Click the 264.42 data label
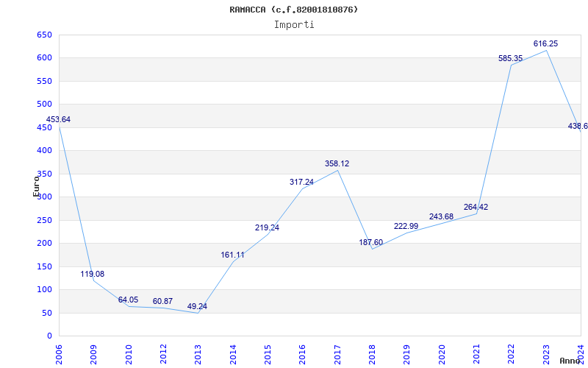 pyautogui.click(x=476, y=208)
